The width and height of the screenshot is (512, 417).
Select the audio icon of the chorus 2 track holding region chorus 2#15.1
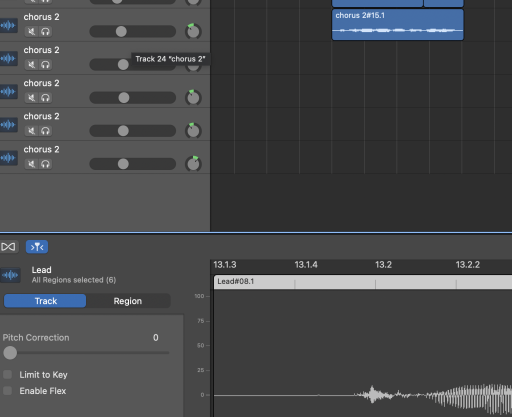(8, 25)
